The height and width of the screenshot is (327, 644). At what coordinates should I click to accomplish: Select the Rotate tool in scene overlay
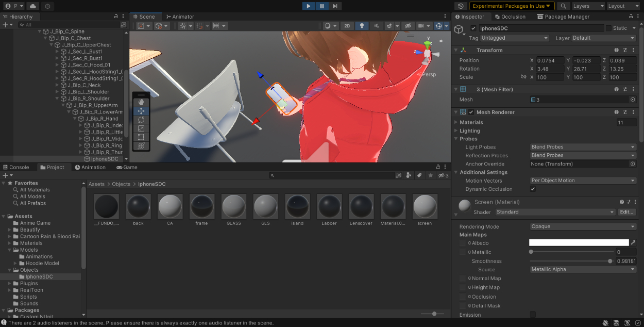tap(141, 120)
